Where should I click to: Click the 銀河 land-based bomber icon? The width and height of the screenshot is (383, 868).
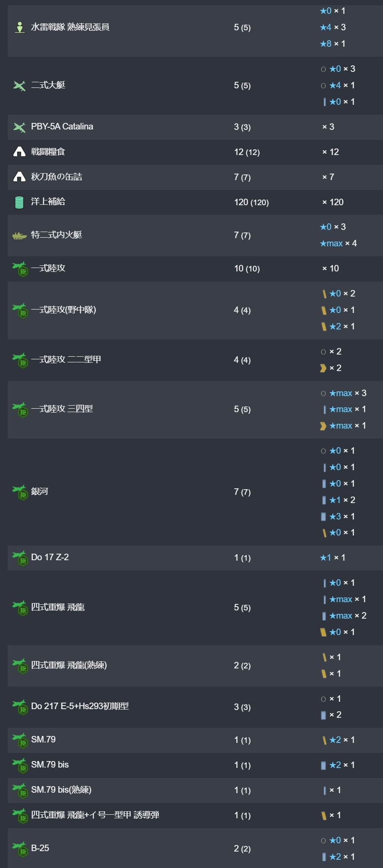coord(20,492)
